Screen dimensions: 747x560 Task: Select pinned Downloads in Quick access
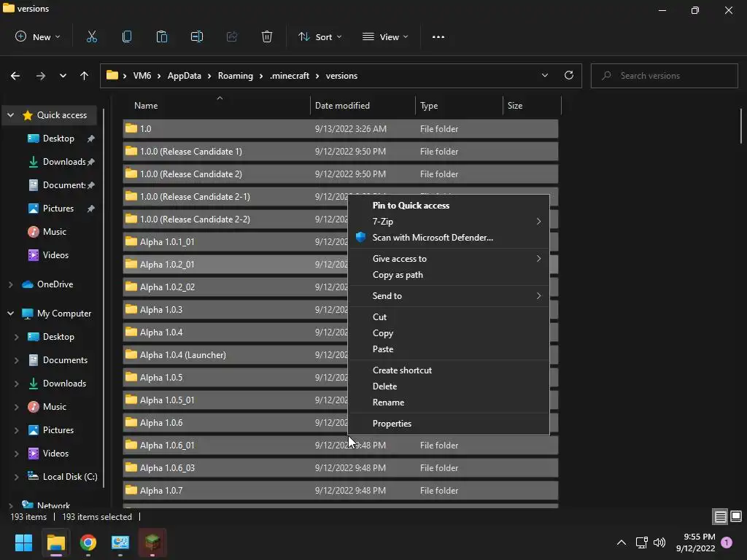coord(64,162)
